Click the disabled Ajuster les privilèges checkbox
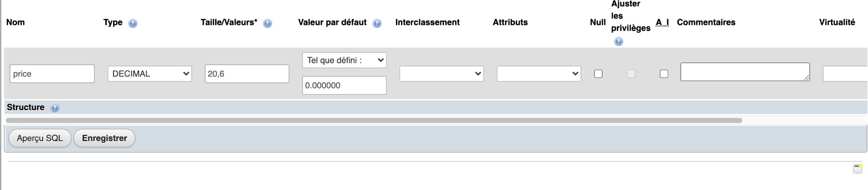The width and height of the screenshot is (868, 190). (631, 74)
